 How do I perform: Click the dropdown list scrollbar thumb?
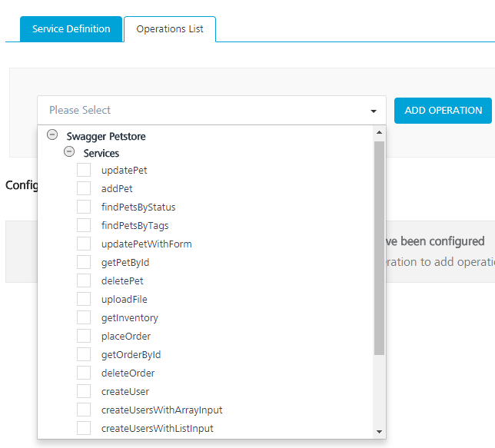click(x=379, y=246)
